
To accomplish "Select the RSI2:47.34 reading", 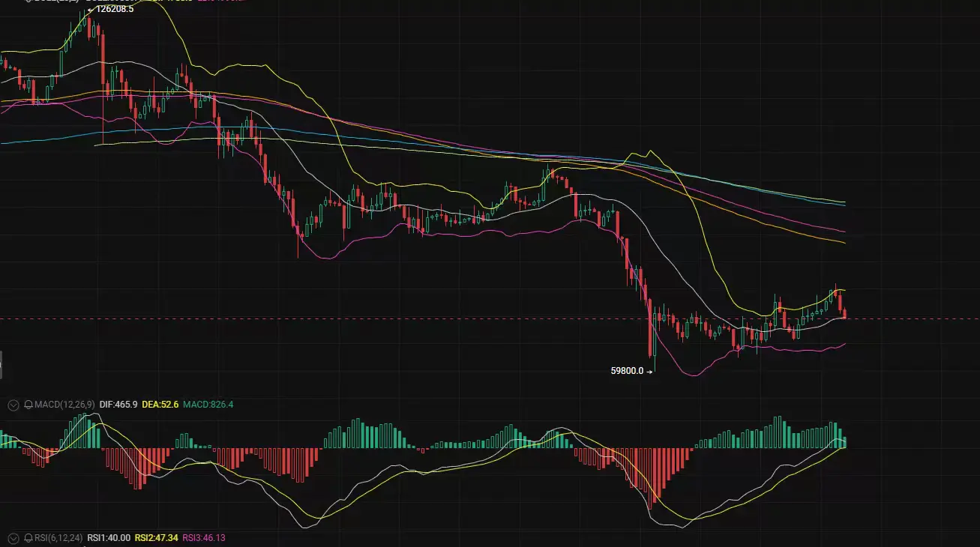I will (x=157, y=538).
